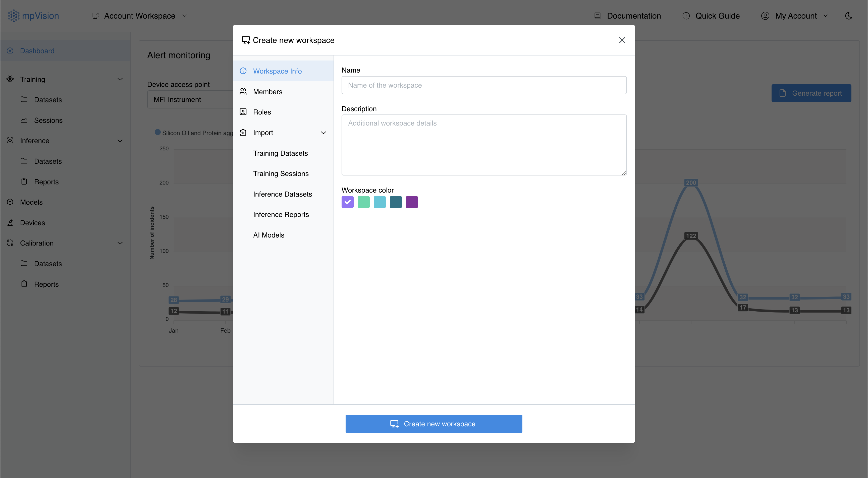This screenshot has width=868, height=478.
Task: Click the Roles badge icon
Action: (x=243, y=112)
